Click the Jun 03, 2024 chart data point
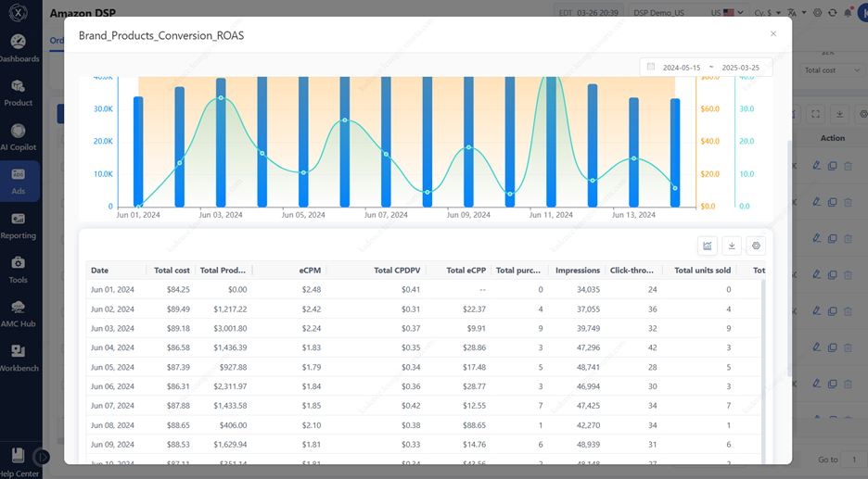 point(221,98)
